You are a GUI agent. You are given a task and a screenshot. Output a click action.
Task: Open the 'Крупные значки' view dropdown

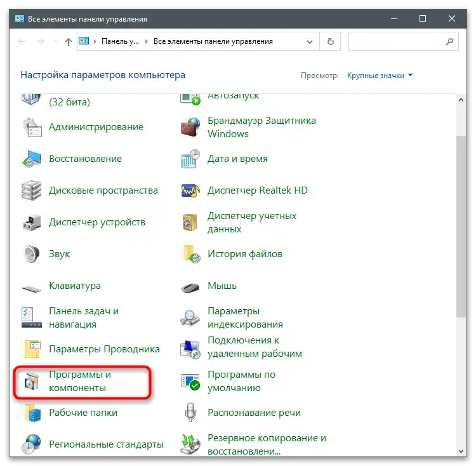pyautogui.click(x=380, y=76)
